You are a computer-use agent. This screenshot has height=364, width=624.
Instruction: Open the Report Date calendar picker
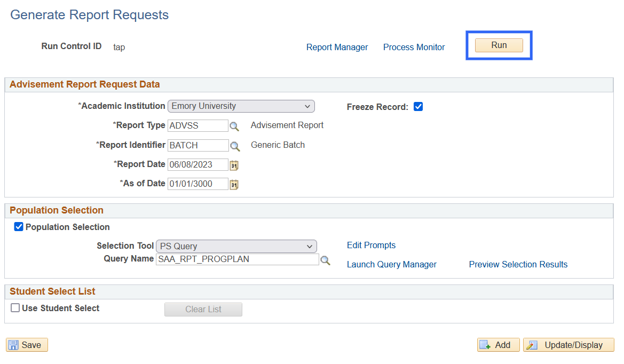[x=234, y=165]
